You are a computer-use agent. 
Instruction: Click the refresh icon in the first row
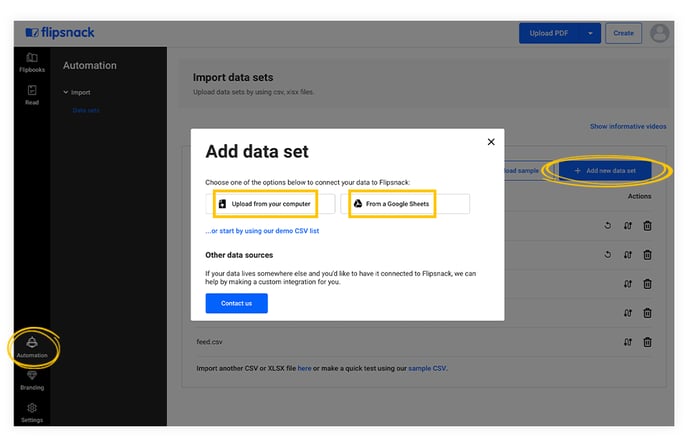point(608,225)
